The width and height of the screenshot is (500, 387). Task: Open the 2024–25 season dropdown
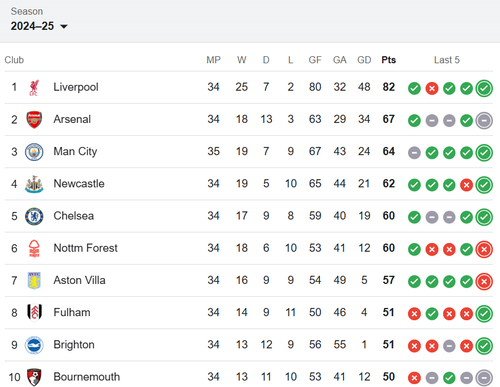pos(39,26)
